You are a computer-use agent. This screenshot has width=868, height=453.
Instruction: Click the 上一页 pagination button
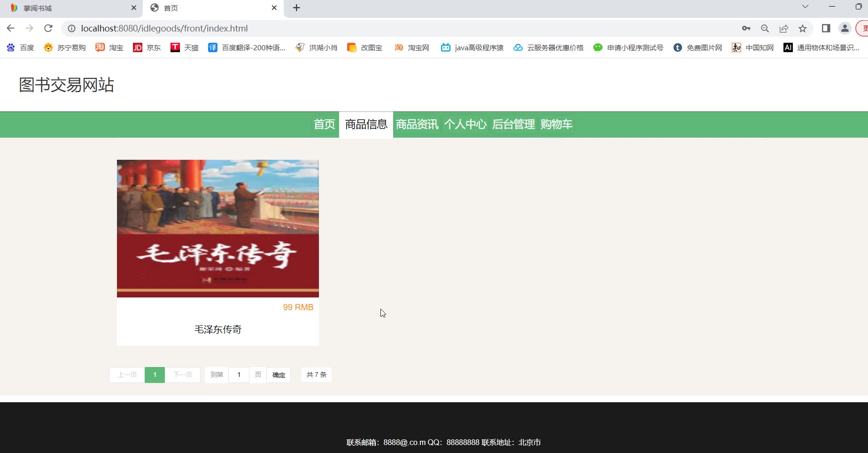[127, 375]
